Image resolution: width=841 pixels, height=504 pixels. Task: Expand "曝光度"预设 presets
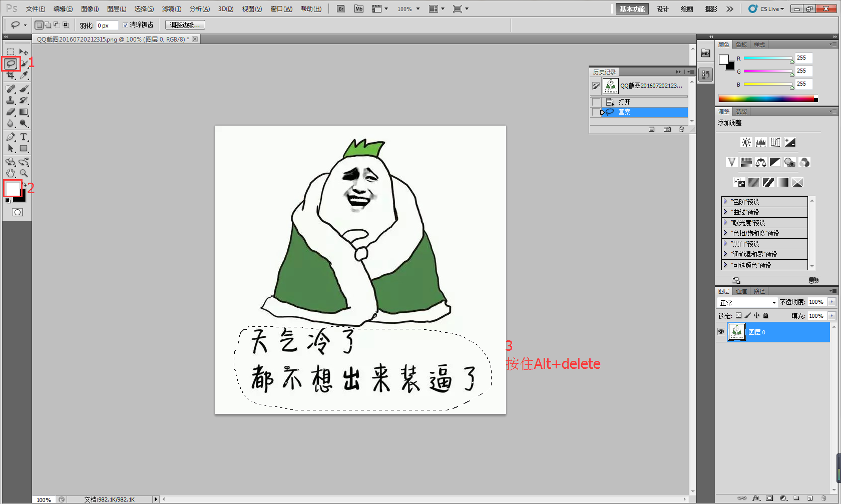pos(725,222)
